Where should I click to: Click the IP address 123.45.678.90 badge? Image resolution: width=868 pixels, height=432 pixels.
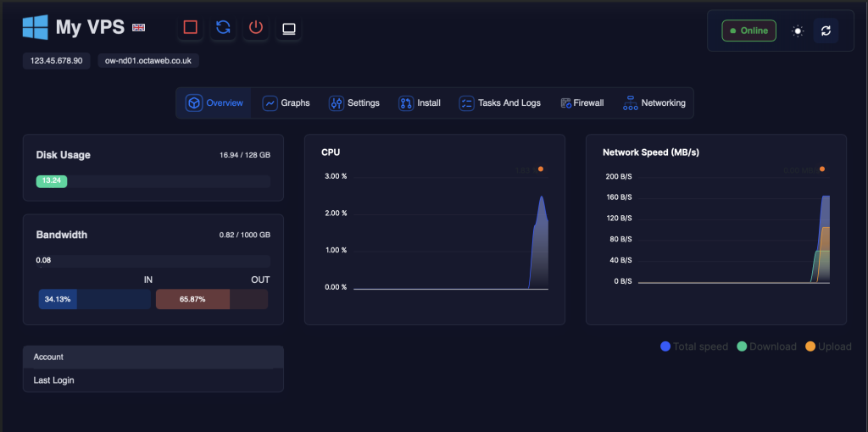pyautogui.click(x=57, y=61)
